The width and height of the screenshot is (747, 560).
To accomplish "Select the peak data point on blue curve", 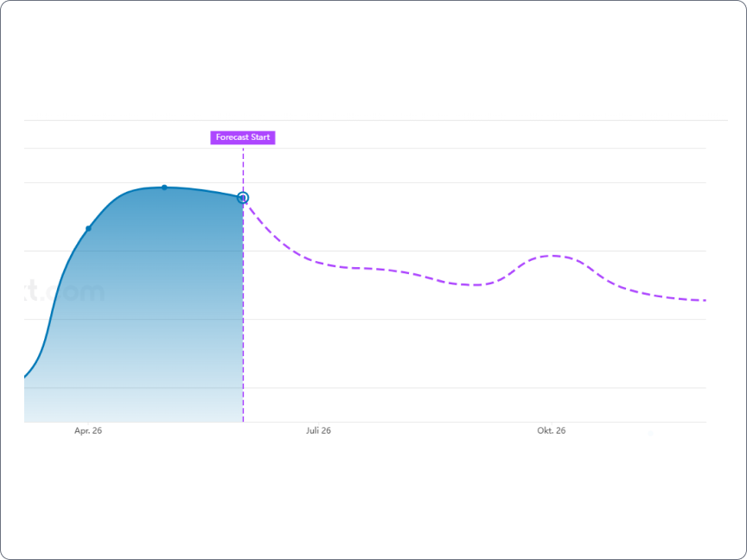I will tap(164, 188).
